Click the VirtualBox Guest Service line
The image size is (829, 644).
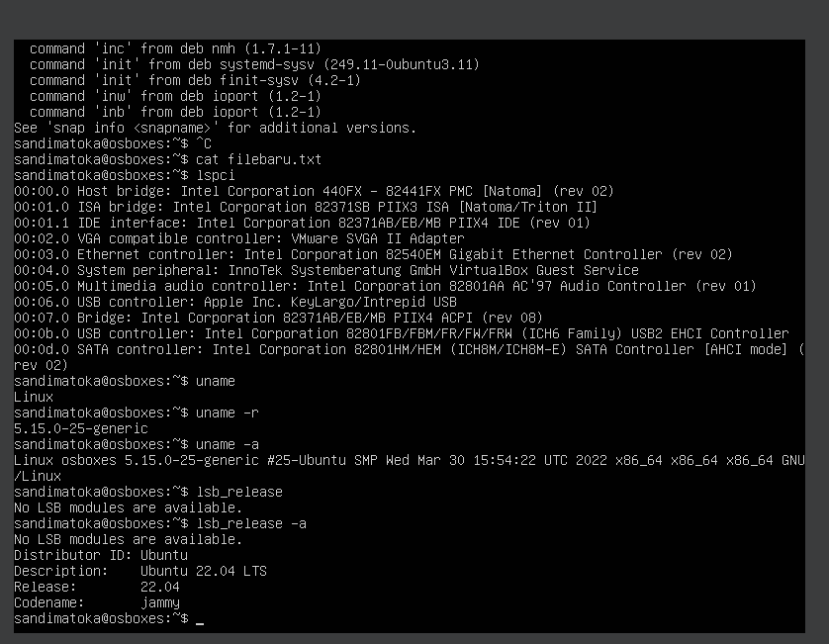click(326, 271)
